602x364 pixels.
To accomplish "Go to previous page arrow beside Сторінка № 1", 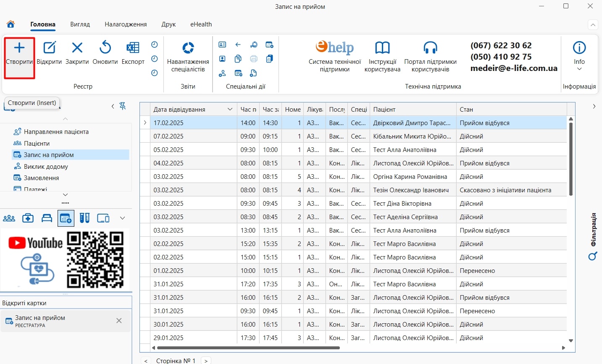I will tap(146, 361).
